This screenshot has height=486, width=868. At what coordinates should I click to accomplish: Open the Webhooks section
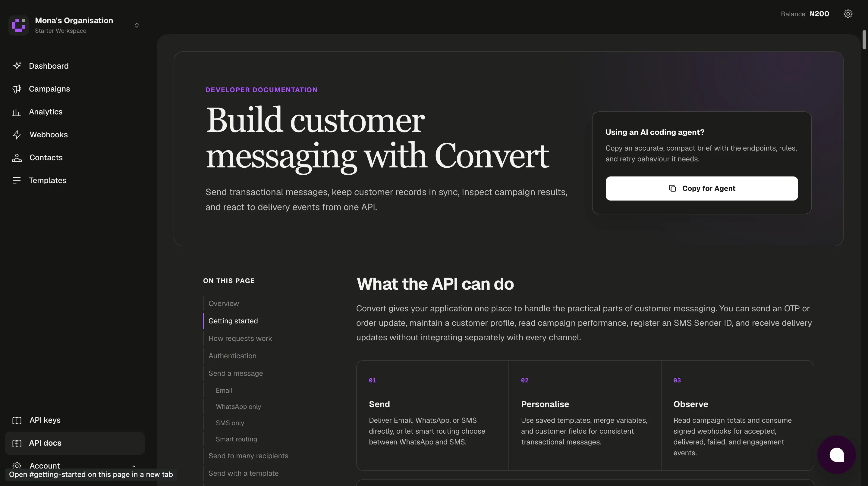point(75,135)
